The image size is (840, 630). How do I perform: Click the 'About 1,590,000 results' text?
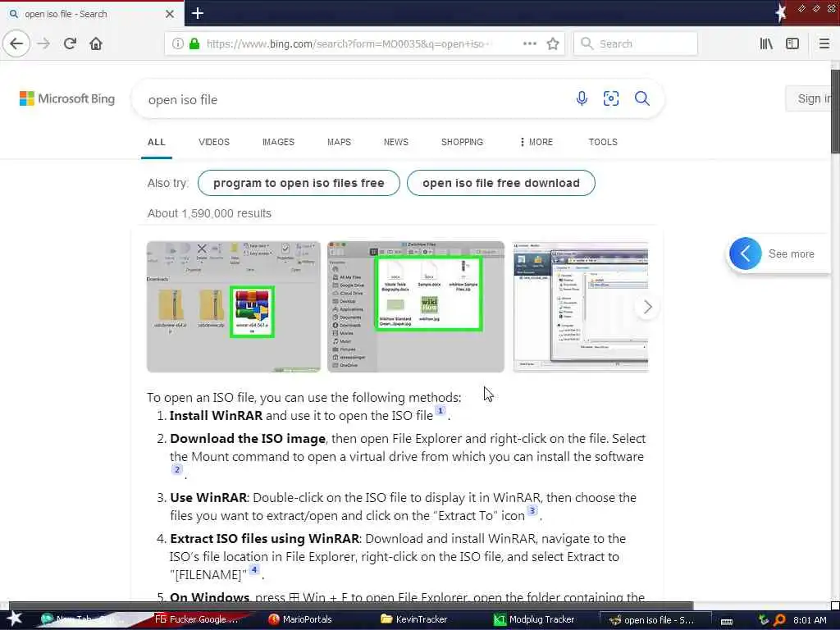209,213
